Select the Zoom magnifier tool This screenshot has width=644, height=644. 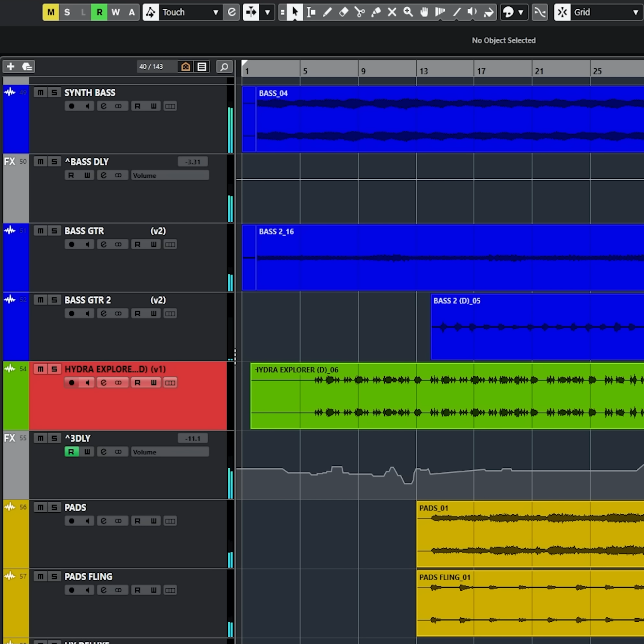pos(408,12)
